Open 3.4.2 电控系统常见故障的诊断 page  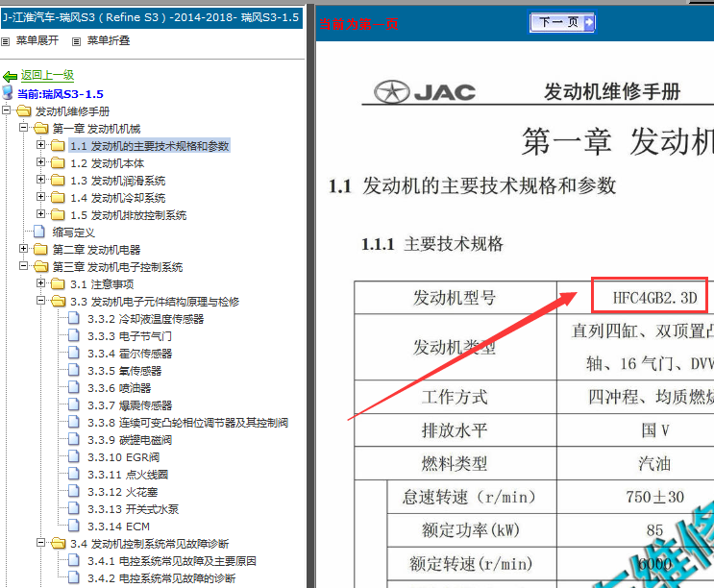click(161, 578)
